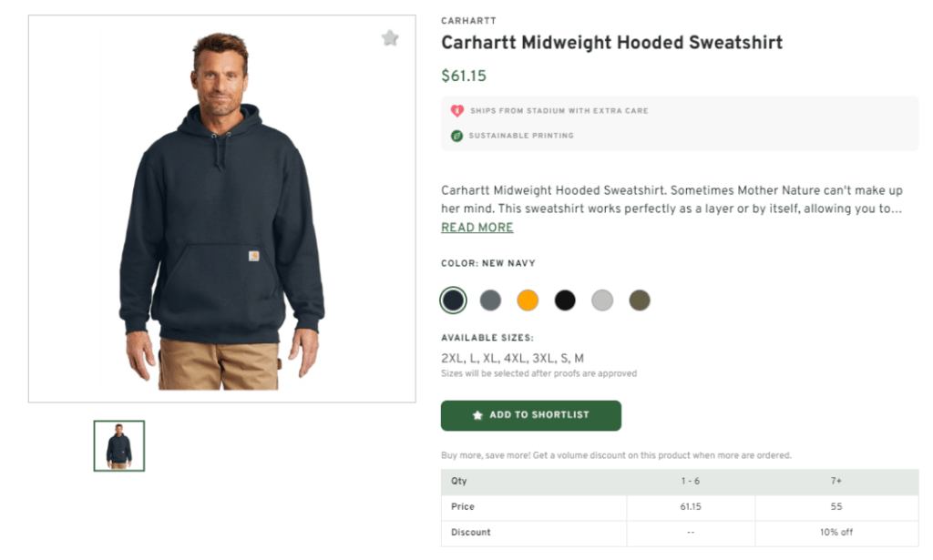Screen dimensions: 933x560
Task: Select the black color swatch
Action: [x=565, y=300]
